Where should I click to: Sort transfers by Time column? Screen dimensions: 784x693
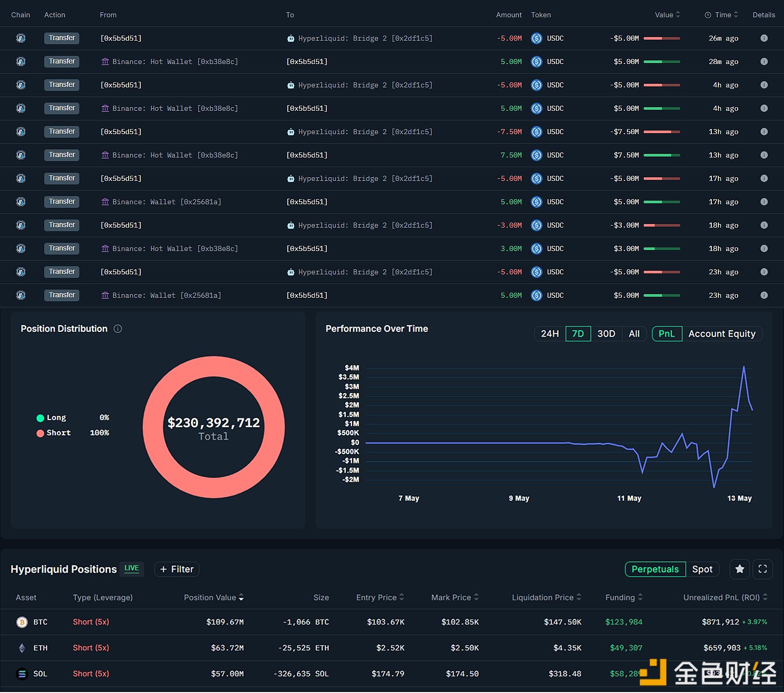727,15
